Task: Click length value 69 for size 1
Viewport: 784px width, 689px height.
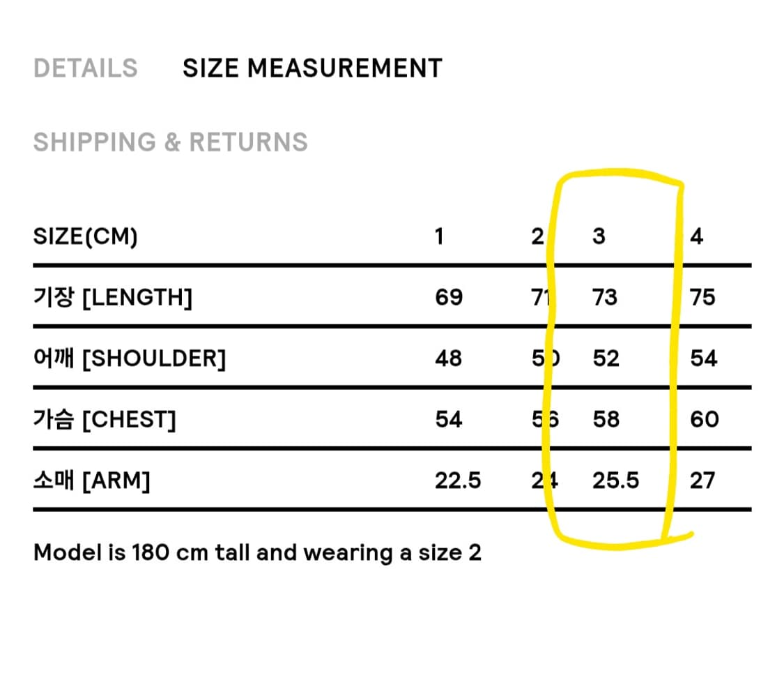Action: pos(449,297)
